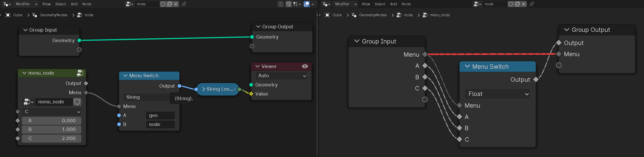Open the Add menu in left editor

tap(74, 4)
